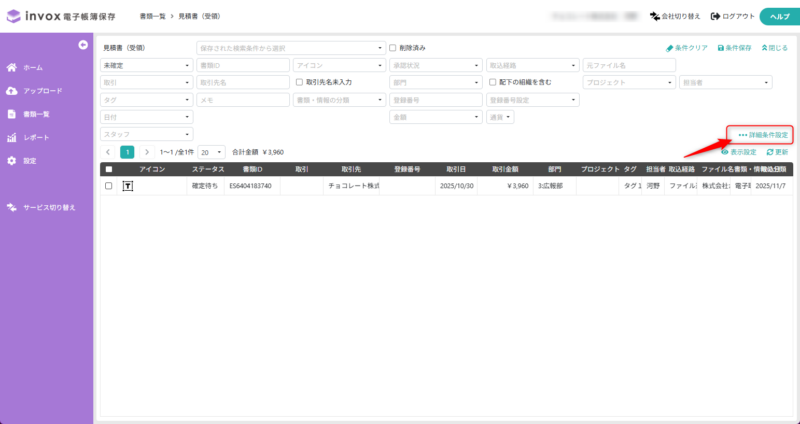Click the 会社切り替え link
Viewport: 800px width, 424px height.
point(675,16)
